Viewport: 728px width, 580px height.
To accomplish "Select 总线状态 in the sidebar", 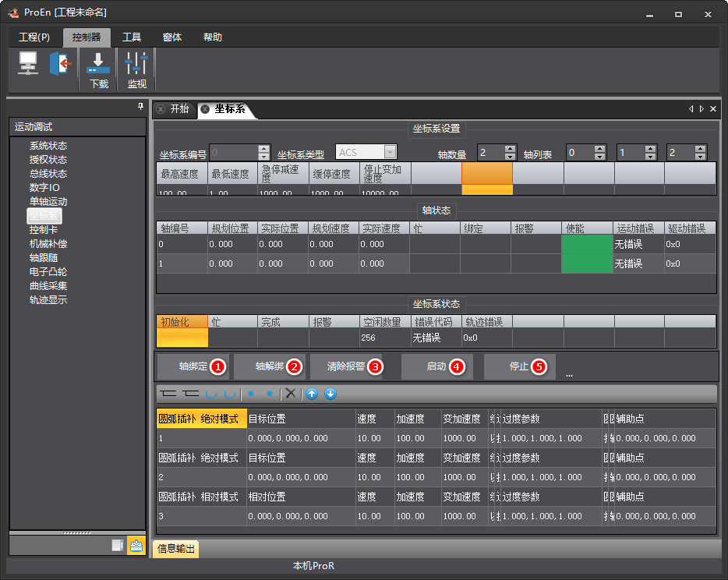I will 48,173.
